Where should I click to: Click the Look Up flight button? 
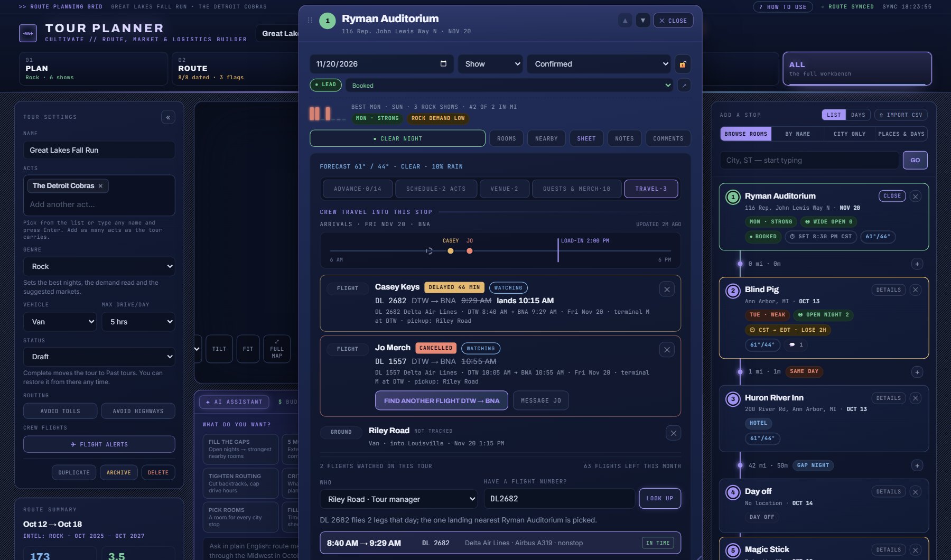(660, 498)
